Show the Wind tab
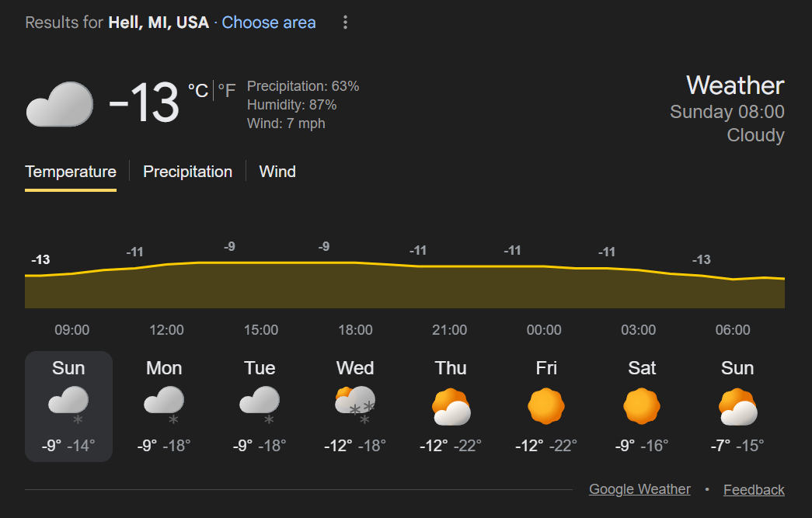Screen dimensions: 812x518 [277, 172]
